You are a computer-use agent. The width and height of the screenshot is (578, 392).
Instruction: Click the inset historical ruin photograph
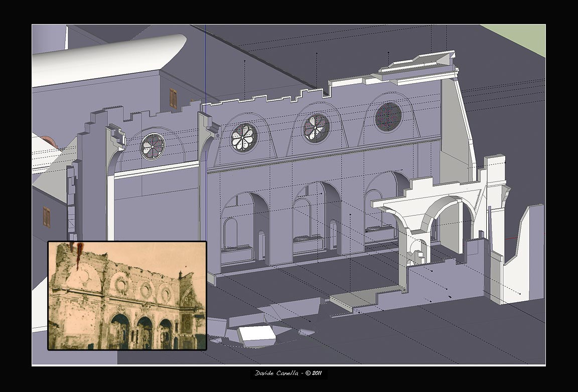[x=127, y=295]
